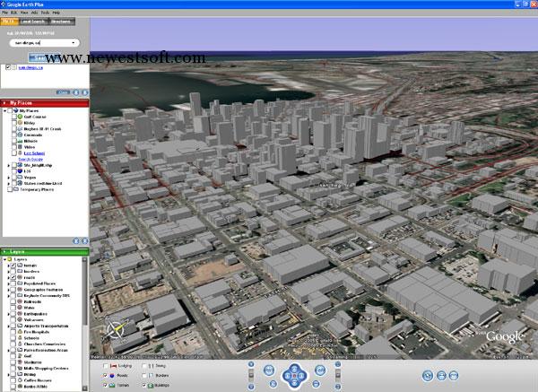Open the search box history dropdown arrow

point(74,43)
